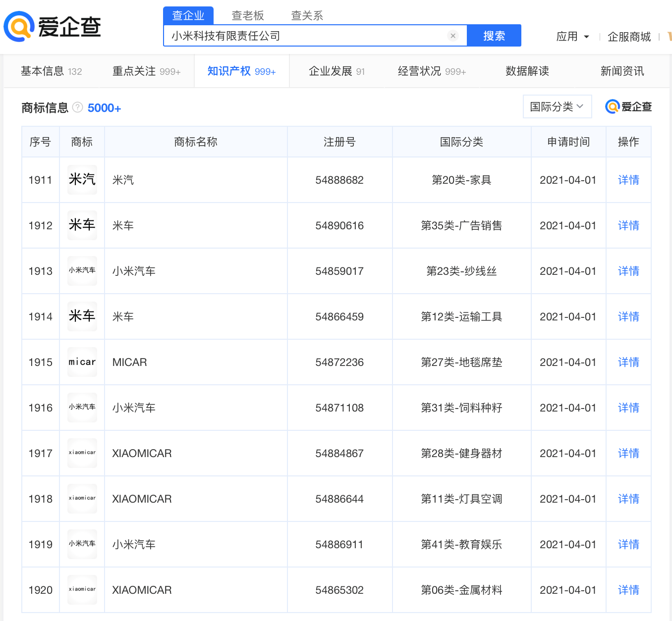Click the 第12类-运输工具 classification cell

pos(461,316)
